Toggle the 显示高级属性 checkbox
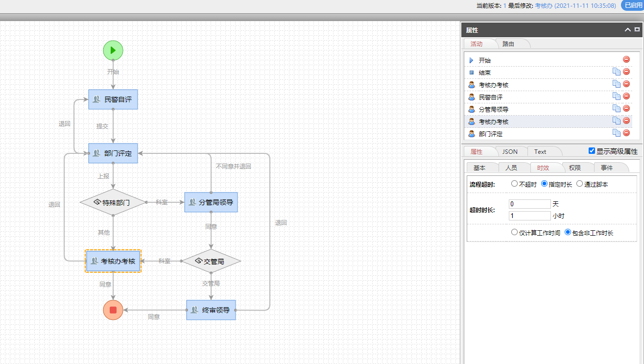Image resolution: width=644 pixels, height=364 pixels. point(592,151)
